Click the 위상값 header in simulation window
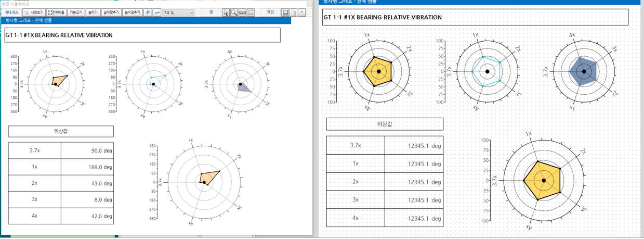The image size is (644, 239). click(x=61, y=131)
